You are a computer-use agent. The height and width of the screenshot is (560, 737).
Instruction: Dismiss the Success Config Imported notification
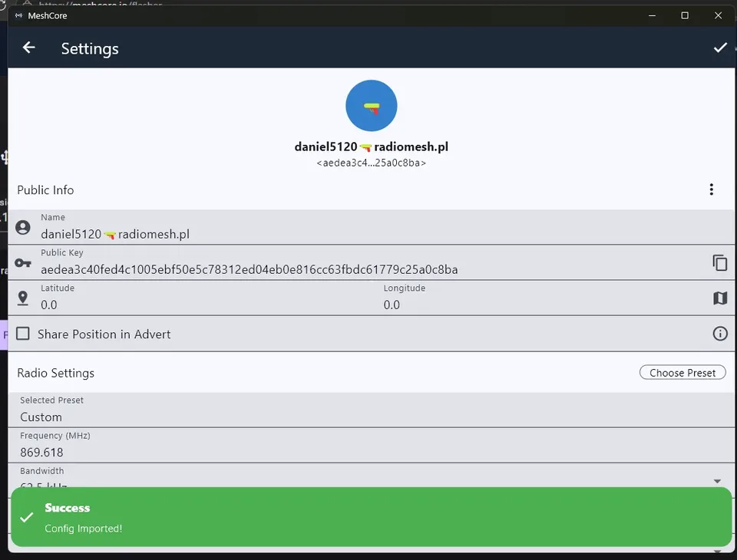(372, 517)
